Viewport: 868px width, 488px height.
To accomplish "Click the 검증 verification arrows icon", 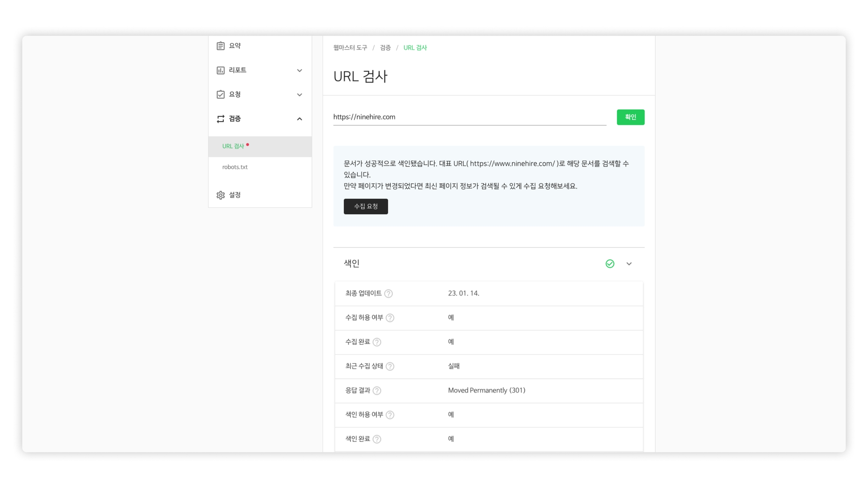I will point(220,119).
